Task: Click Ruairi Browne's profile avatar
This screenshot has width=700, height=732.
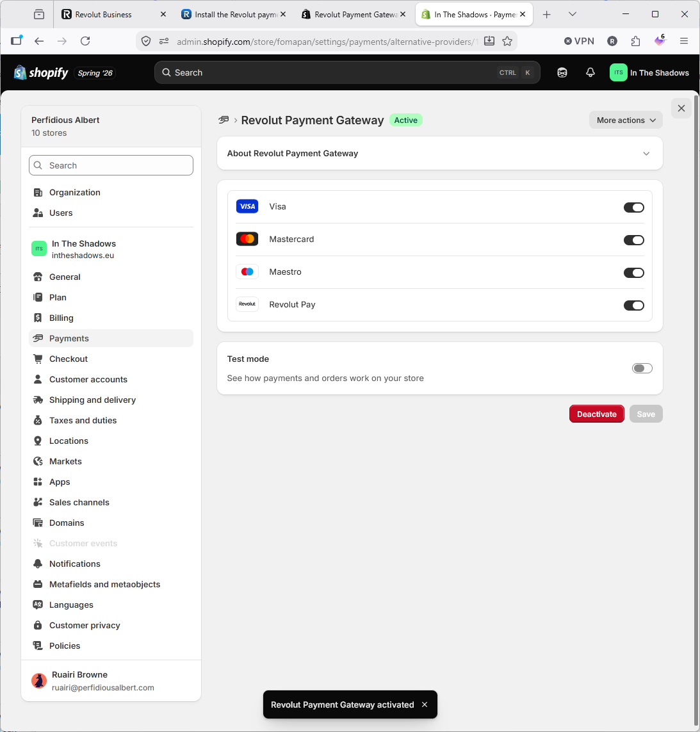Action: (39, 681)
